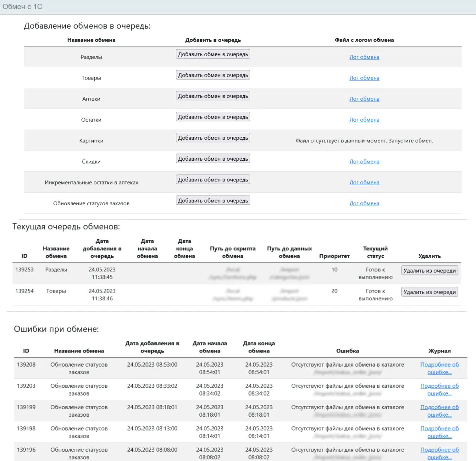
Task: View the Обновление статусов заказов exchange log
Action: pos(364,203)
